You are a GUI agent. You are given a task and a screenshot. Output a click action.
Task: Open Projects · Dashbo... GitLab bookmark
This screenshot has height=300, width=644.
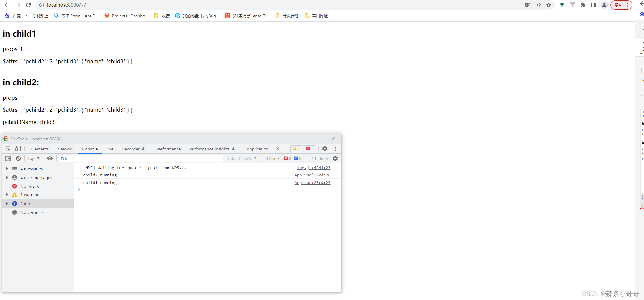126,16
